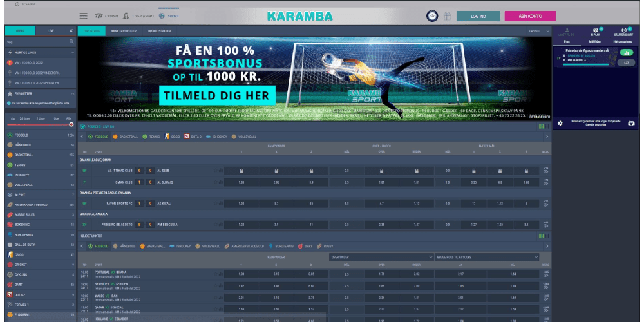Click the search magnifier in sidebar
The height and width of the screenshot is (322, 644).
(x=71, y=41)
